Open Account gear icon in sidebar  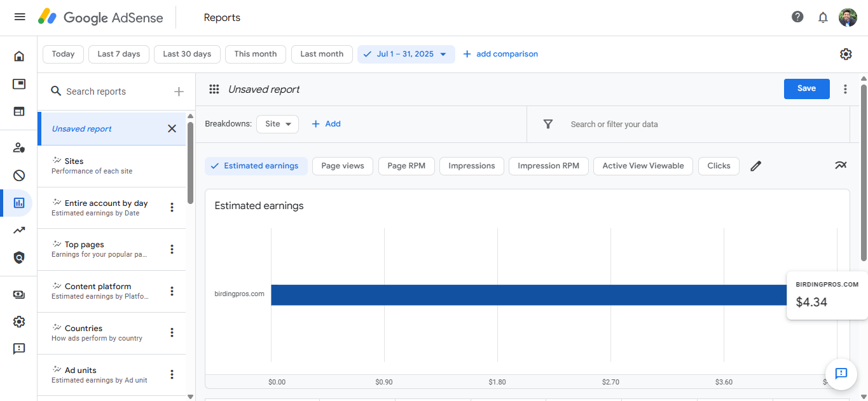pyautogui.click(x=19, y=322)
